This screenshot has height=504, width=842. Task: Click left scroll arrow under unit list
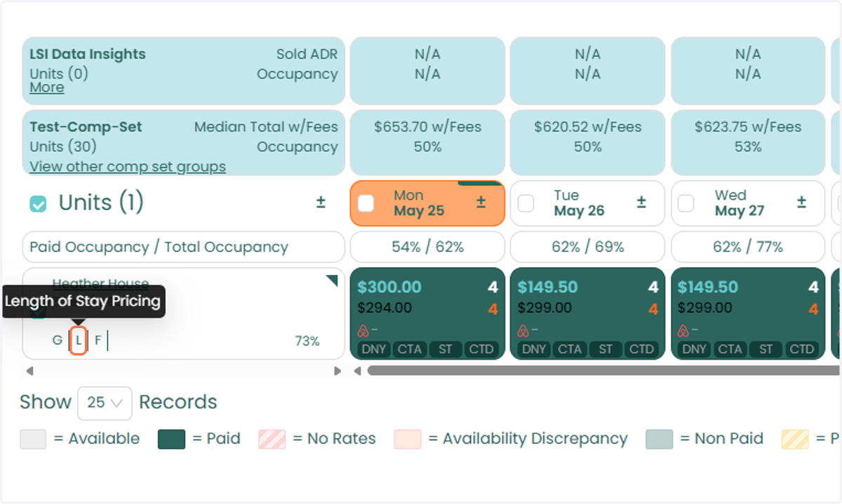29,371
